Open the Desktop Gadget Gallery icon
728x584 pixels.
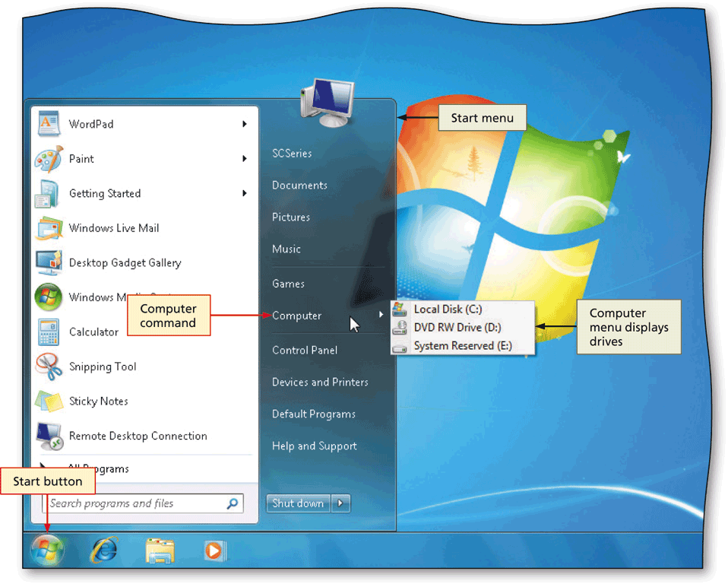coord(49,263)
